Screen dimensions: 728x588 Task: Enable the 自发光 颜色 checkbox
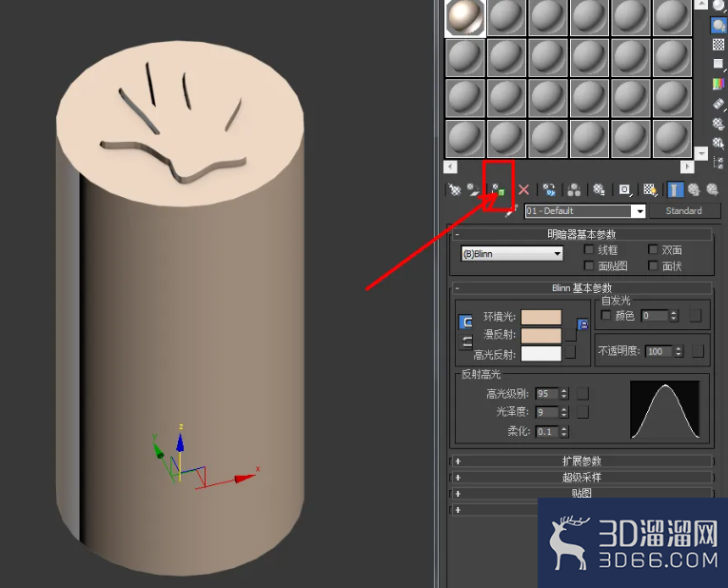point(606,315)
